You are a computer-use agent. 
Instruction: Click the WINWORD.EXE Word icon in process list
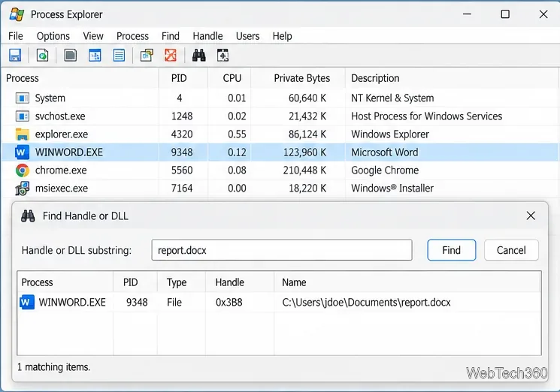pyautogui.click(x=22, y=152)
